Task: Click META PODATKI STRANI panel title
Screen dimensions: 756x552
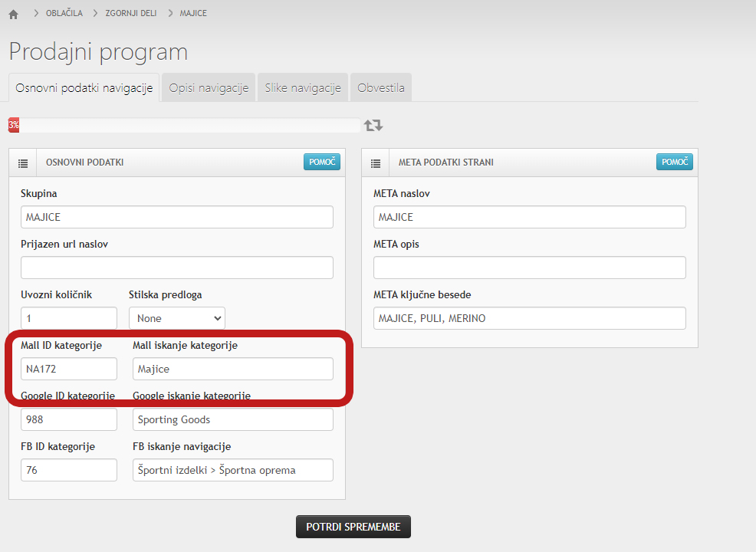Action: 446,163
